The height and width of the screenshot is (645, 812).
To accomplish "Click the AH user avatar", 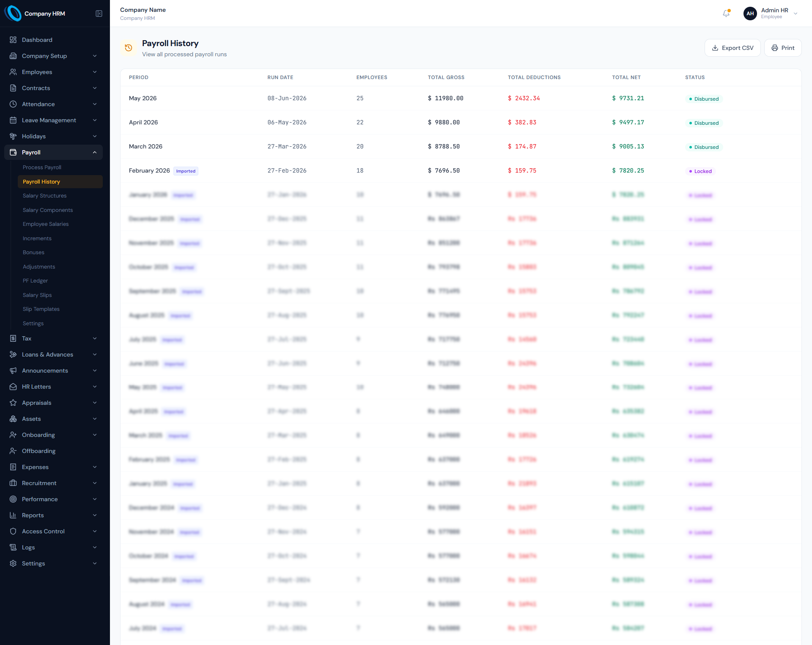I will (x=750, y=14).
